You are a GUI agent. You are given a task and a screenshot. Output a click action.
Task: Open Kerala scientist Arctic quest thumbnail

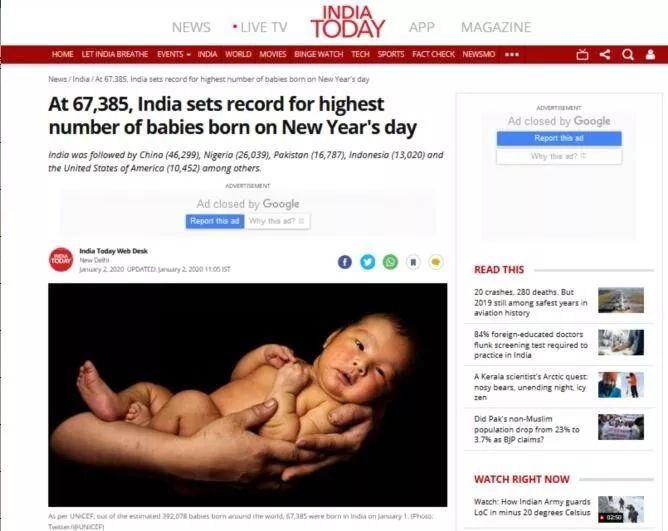click(621, 384)
